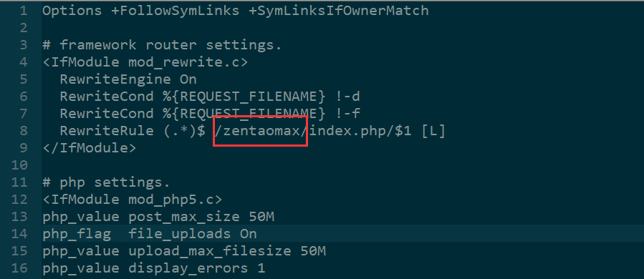The image size is (644, 279).
Task: Click the closing </IfModule> tag
Action: [89, 148]
